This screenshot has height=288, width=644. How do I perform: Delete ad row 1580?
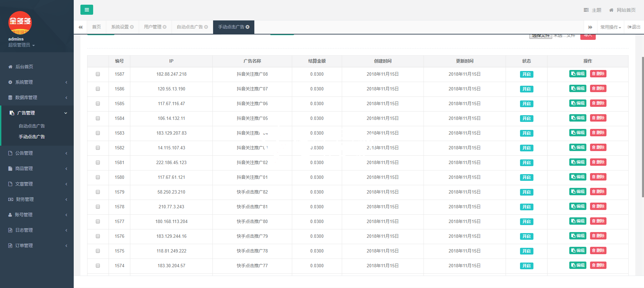click(598, 177)
